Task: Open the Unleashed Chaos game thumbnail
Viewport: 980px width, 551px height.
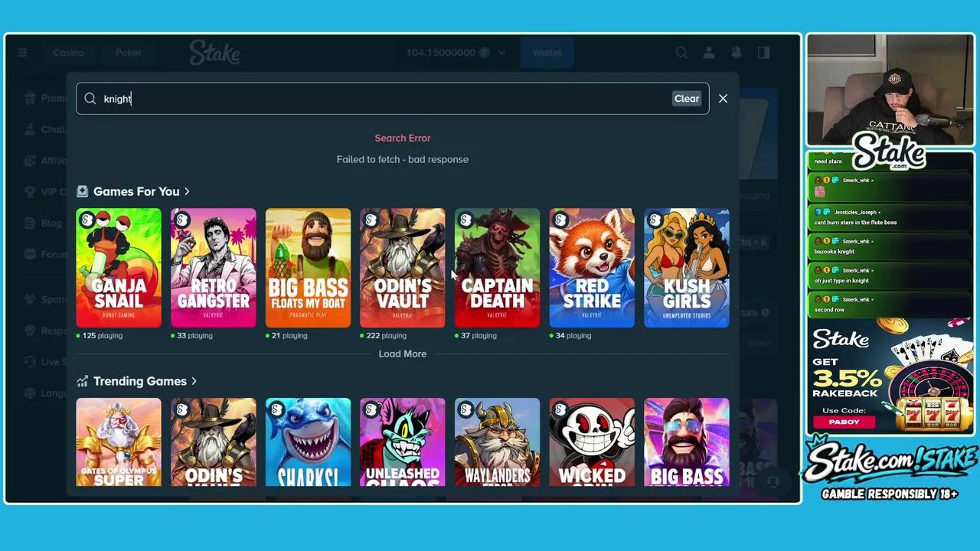Action: [x=403, y=442]
